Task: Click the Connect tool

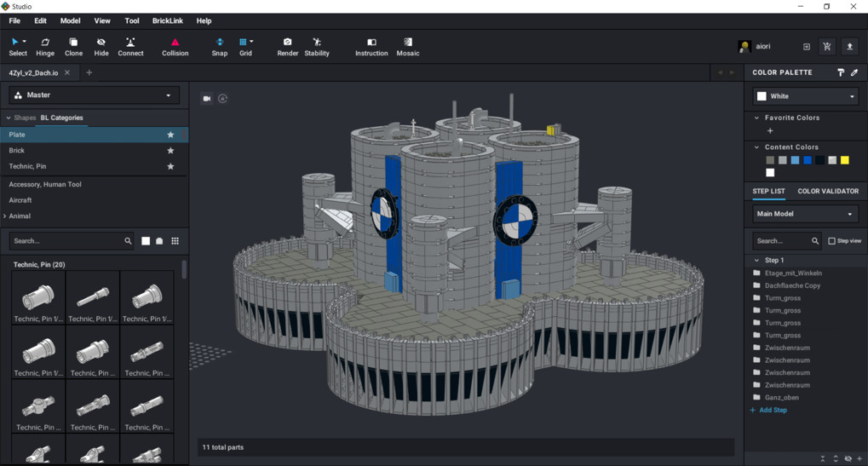Action: pyautogui.click(x=130, y=46)
